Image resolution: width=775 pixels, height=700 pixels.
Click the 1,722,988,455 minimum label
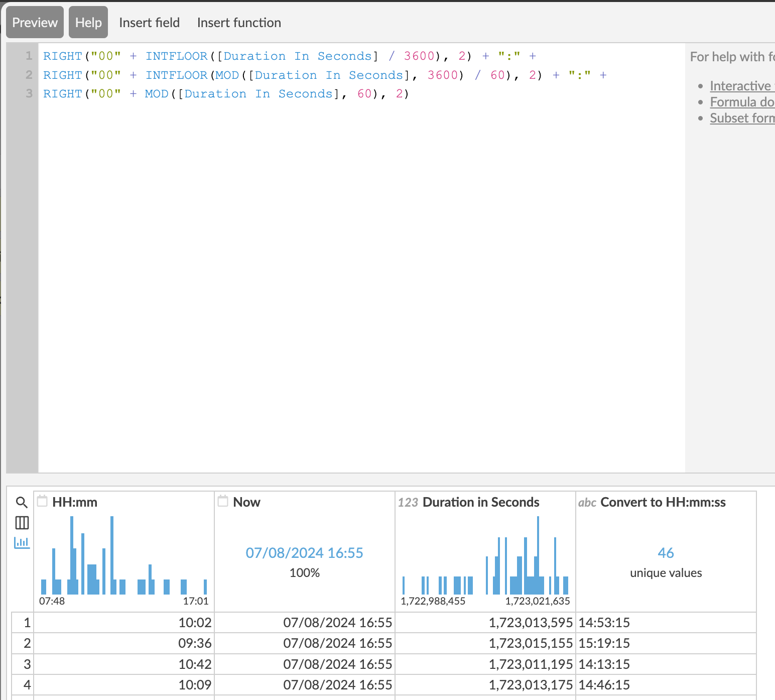pyautogui.click(x=433, y=601)
